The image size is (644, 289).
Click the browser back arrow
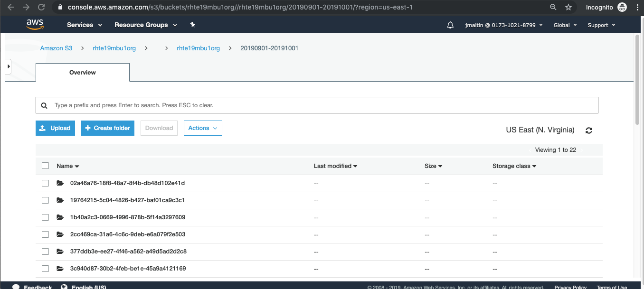11,7
